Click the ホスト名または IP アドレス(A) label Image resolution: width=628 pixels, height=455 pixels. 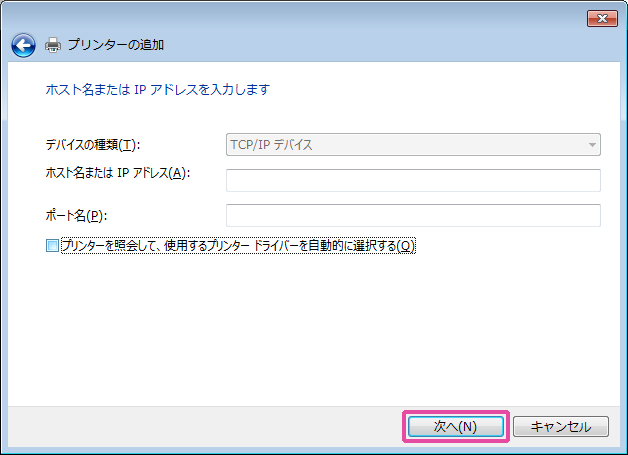tap(118, 172)
